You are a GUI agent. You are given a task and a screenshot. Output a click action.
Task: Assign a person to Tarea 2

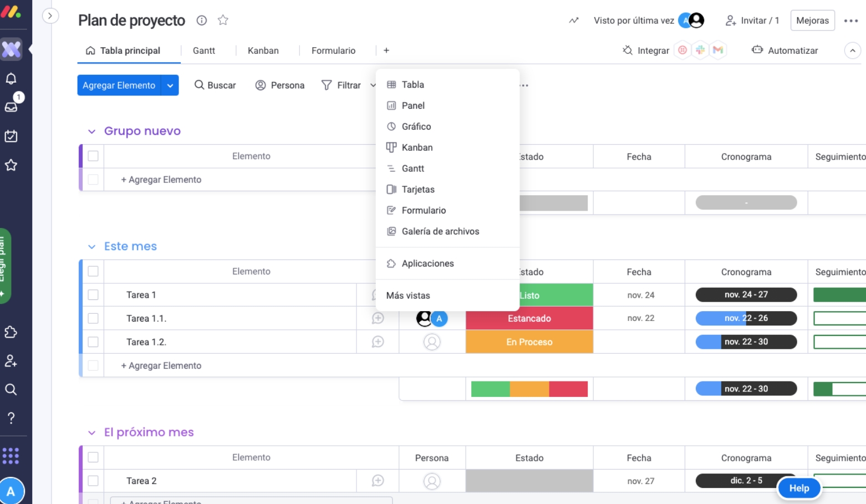tap(432, 481)
